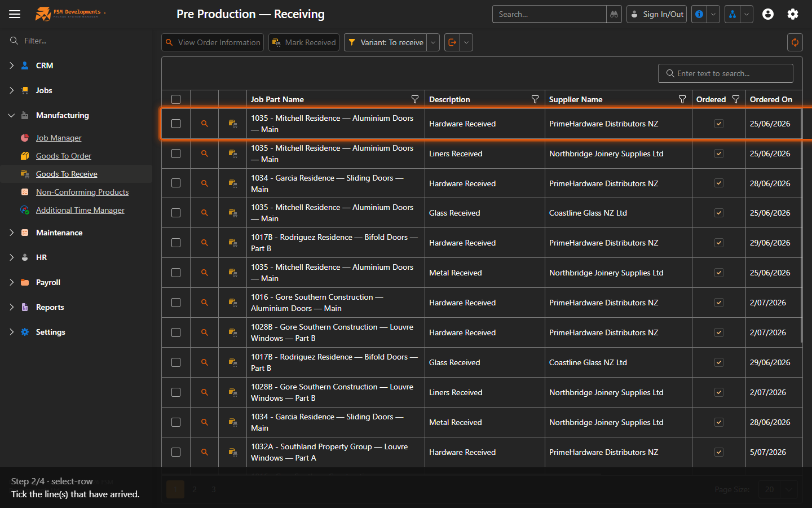Click the export icon in toolbar
812x508 pixels.
(452, 42)
